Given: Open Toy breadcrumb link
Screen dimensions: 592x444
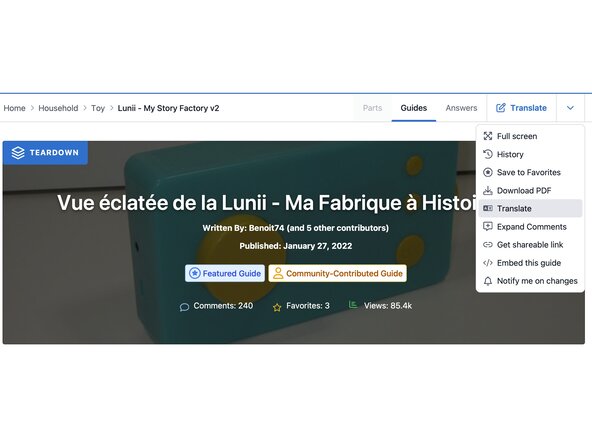Looking at the screenshot, I should [98, 108].
